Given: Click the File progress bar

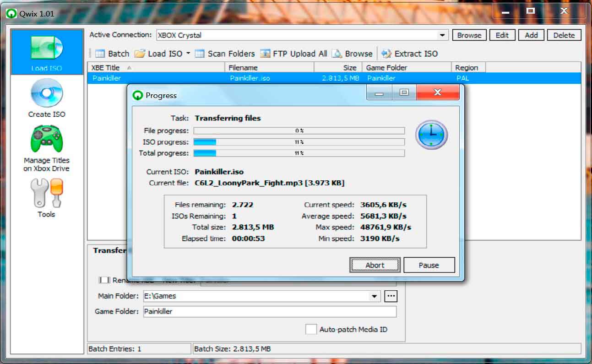Looking at the screenshot, I should click(299, 131).
